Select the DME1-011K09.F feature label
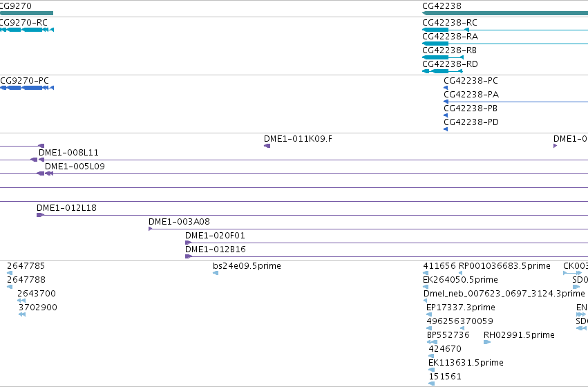Screen dimensions: 588x387 (x=298, y=139)
